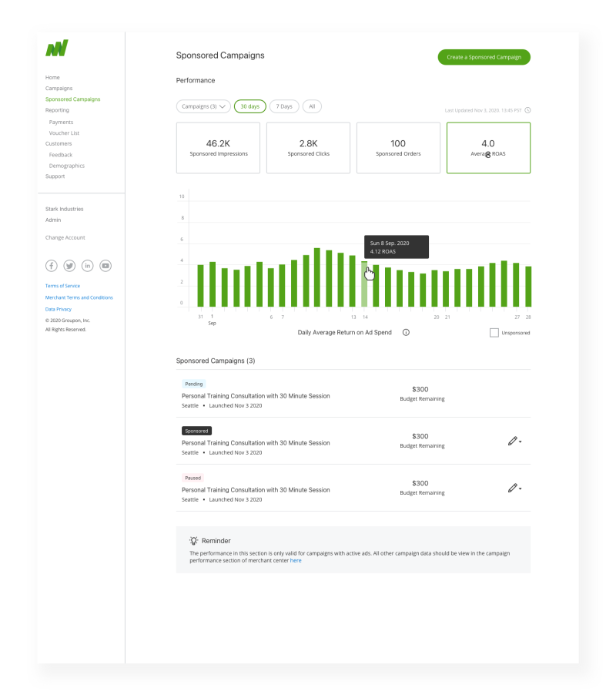Screen dimensions: 616x695
Task: Open the Twitter social icon
Action: 69,266
